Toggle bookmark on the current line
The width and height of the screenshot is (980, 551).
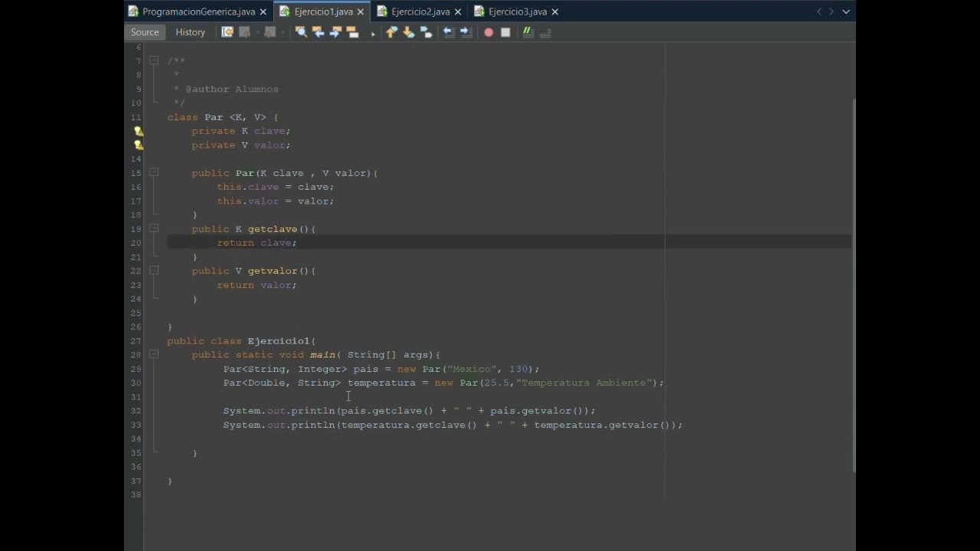[x=426, y=32]
